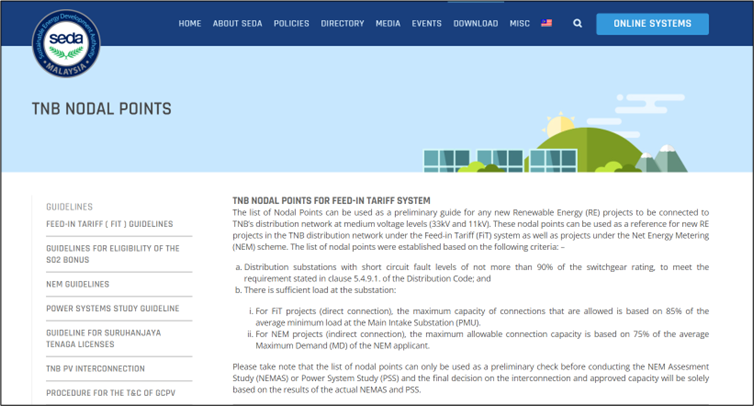The height and width of the screenshot is (406, 754).
Task: Click the paragraph starting 'Please take note'
Action: pyautogui.click(x=471, y=378)
